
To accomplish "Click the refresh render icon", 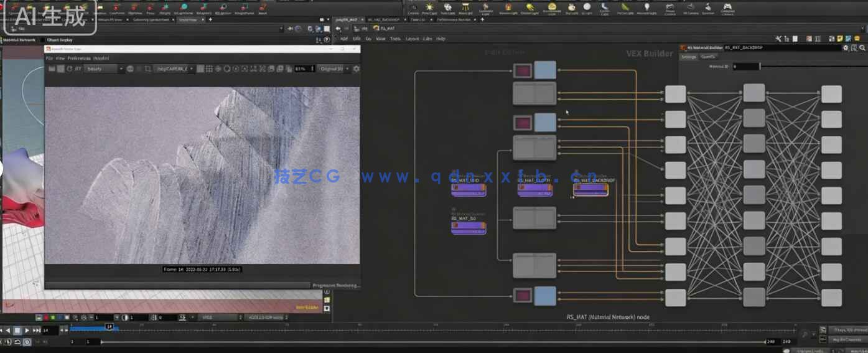I will point(69,69).
